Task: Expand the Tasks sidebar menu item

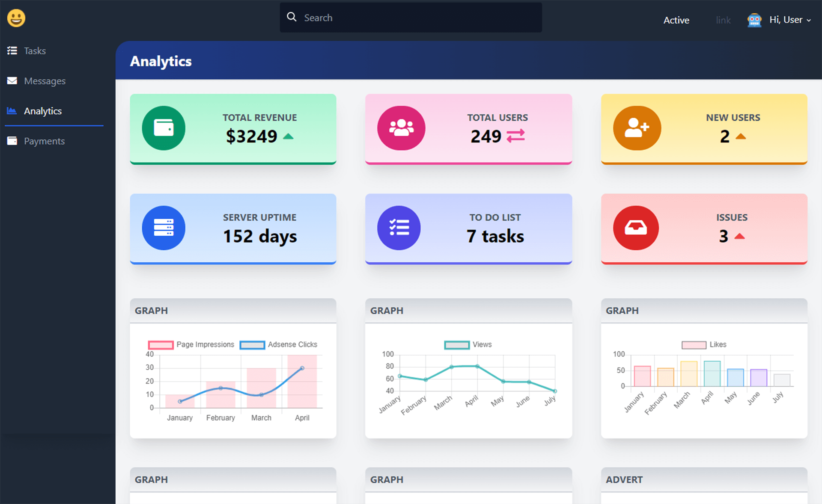Action: click(34, 50)
